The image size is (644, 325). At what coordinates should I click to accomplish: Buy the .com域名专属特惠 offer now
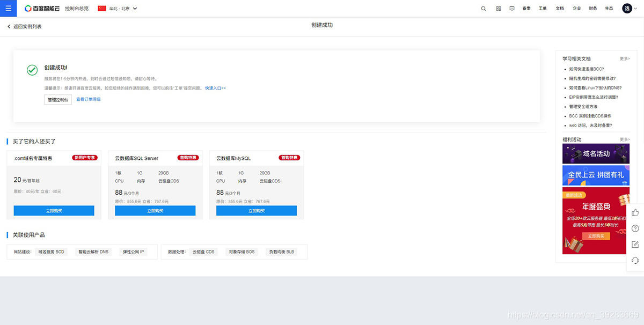point(54,211)
